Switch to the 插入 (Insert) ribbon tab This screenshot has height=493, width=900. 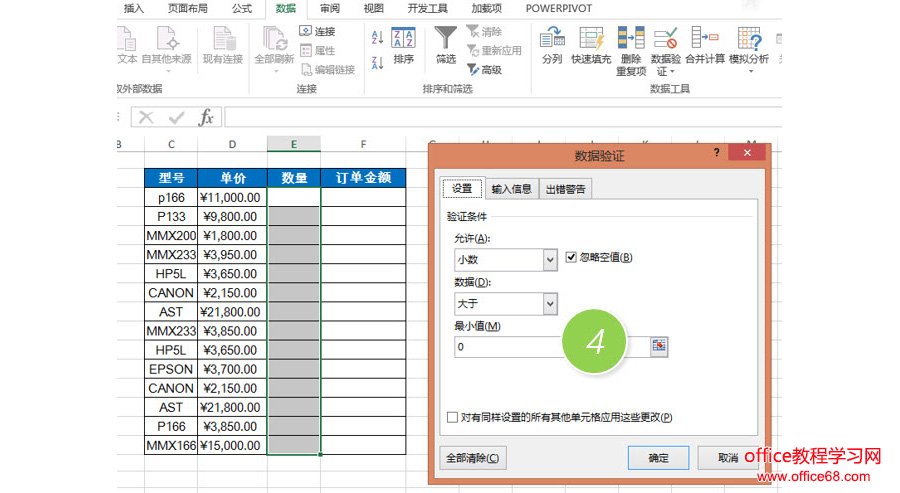pyautogui.click(x=134, y=8)
